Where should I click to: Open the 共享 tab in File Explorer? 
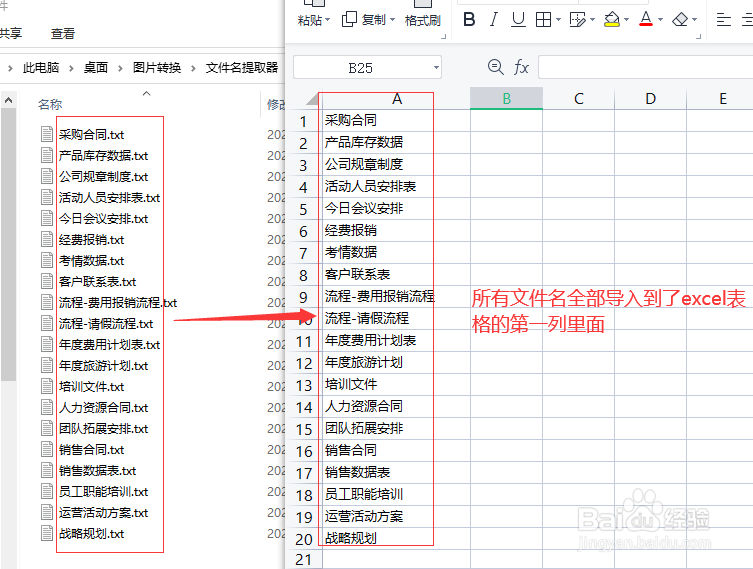[x=11, y=34]
